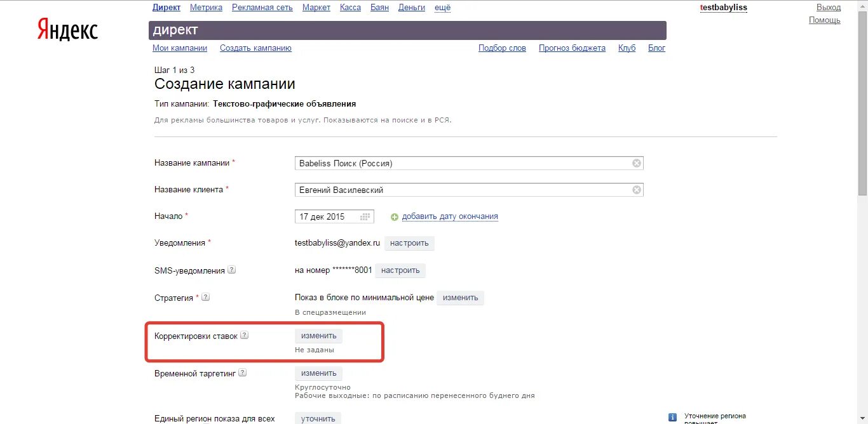This screenshot has width=868, height=424.
Task: Open the Блог link
Action: click(x=656, y=48)
